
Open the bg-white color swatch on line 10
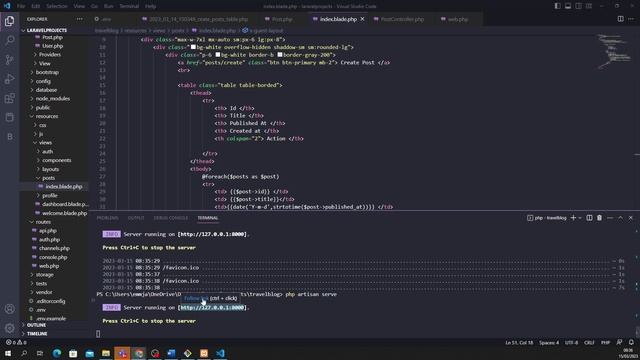(x=193, y=47)
